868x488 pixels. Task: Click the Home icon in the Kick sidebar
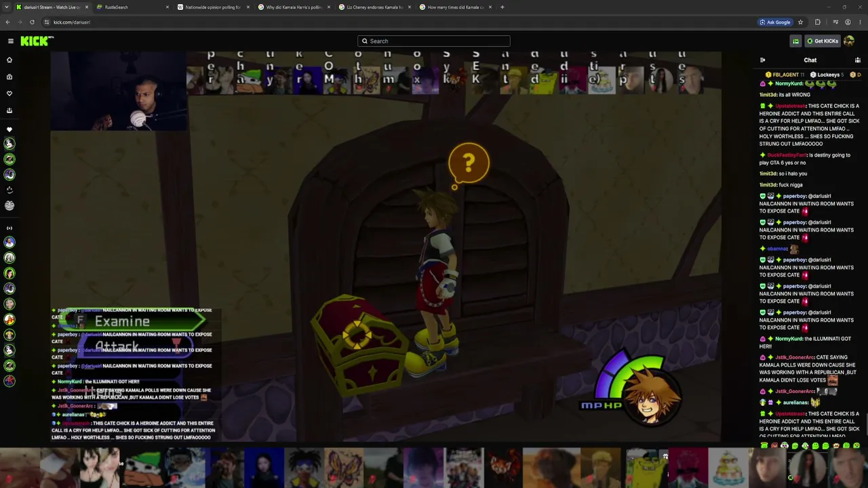click(9, 60)
